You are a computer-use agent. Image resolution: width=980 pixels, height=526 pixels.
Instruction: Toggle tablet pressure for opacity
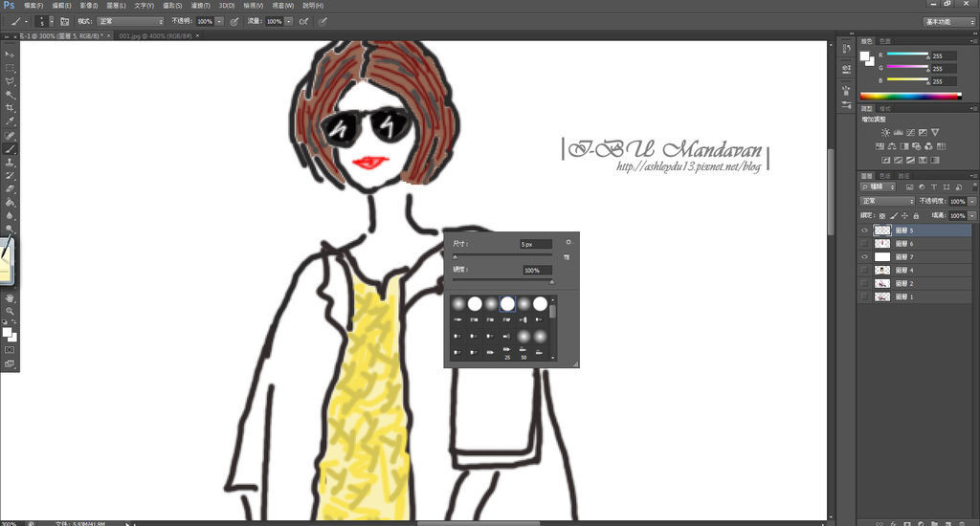pos(234,21)
